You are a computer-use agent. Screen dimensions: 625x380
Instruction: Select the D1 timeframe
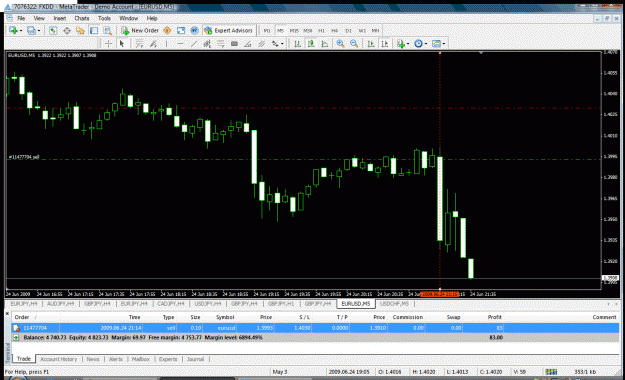click(x=348, y=31)
